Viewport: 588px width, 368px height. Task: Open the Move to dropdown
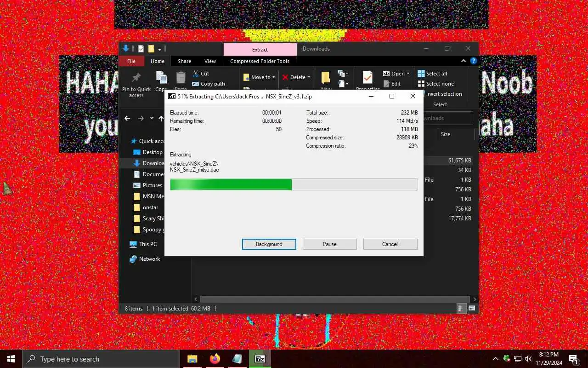point(260,77)
